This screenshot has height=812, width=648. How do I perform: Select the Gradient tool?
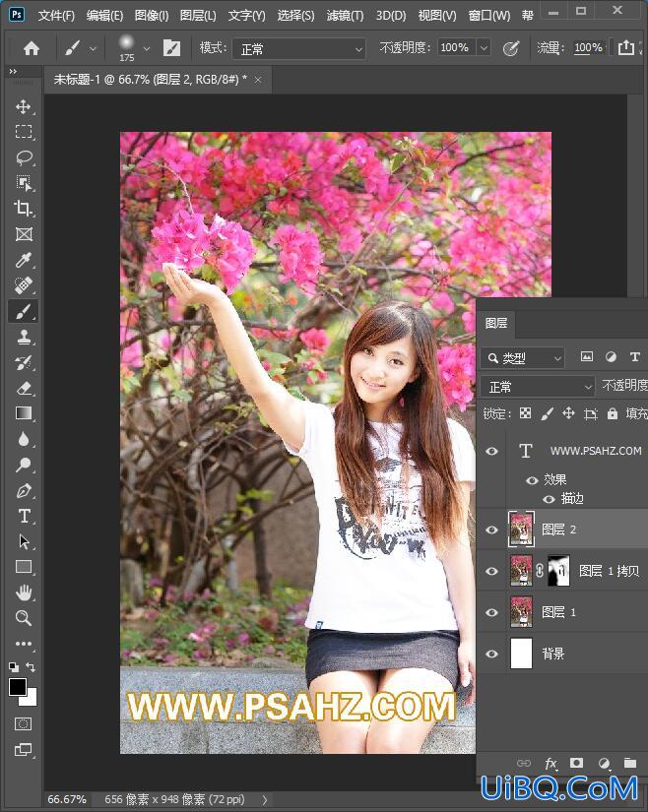point(24,413)
